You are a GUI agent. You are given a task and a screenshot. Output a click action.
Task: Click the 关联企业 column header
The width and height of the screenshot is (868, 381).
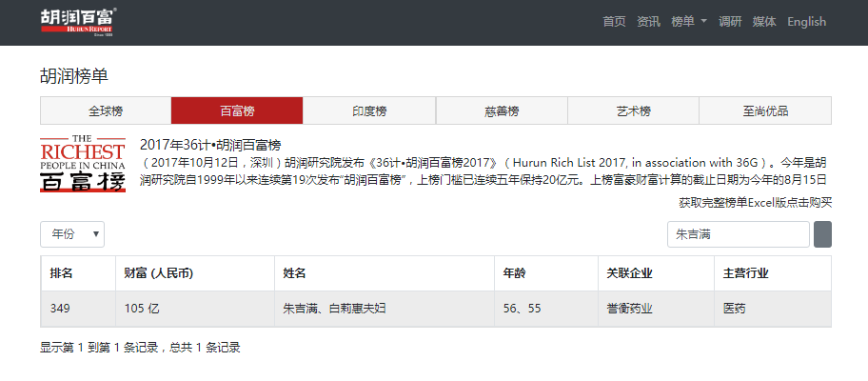[x=656, y=273]
